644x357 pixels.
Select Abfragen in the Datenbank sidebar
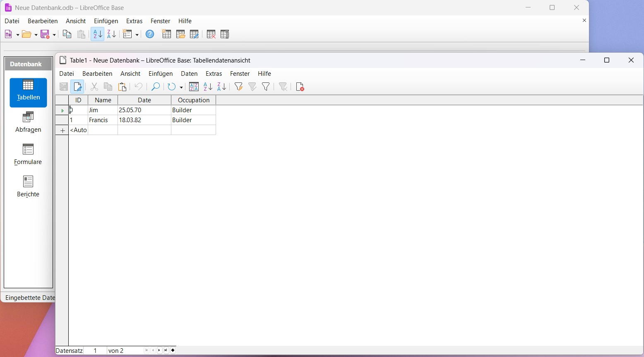[28, 122]
